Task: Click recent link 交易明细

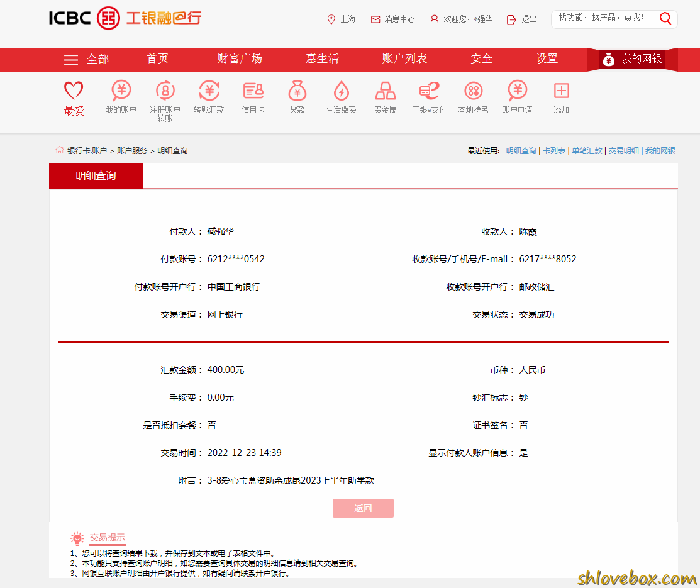Action: tap(624, 151)
